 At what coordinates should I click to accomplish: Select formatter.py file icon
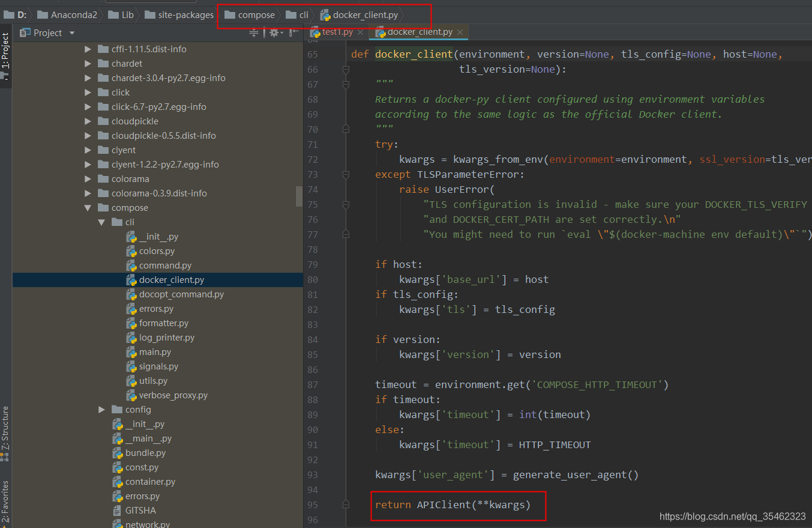[131, 323]
